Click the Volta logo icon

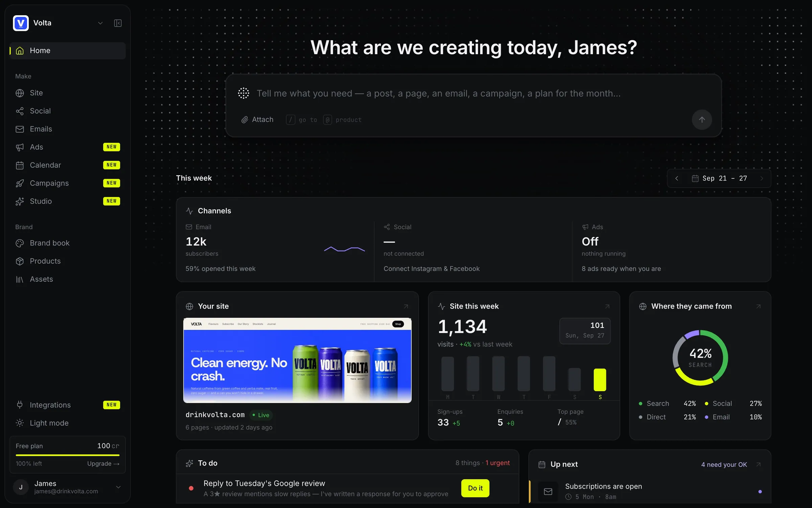[x=21, y=23]
